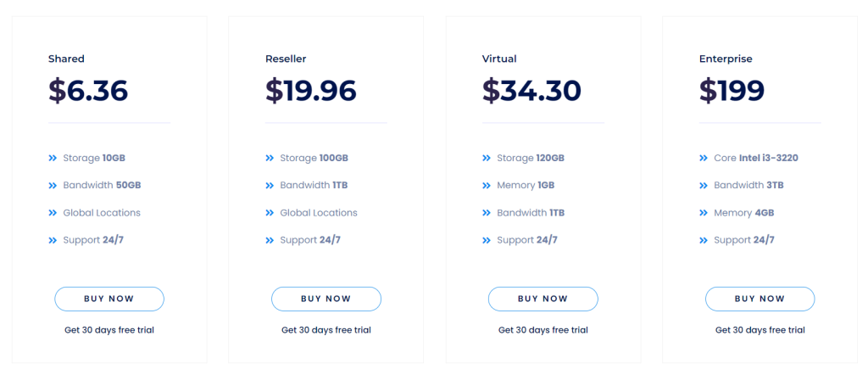Choose Buy Now for the Virtual plan
This screenshot has width=868, height=375.
pyautogui.click(x=543, y=299)
